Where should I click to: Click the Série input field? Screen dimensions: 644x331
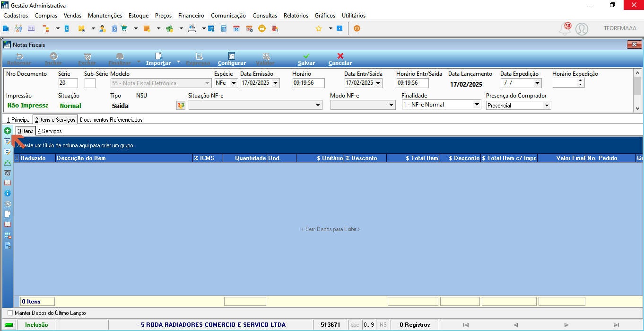click(68, 83)
